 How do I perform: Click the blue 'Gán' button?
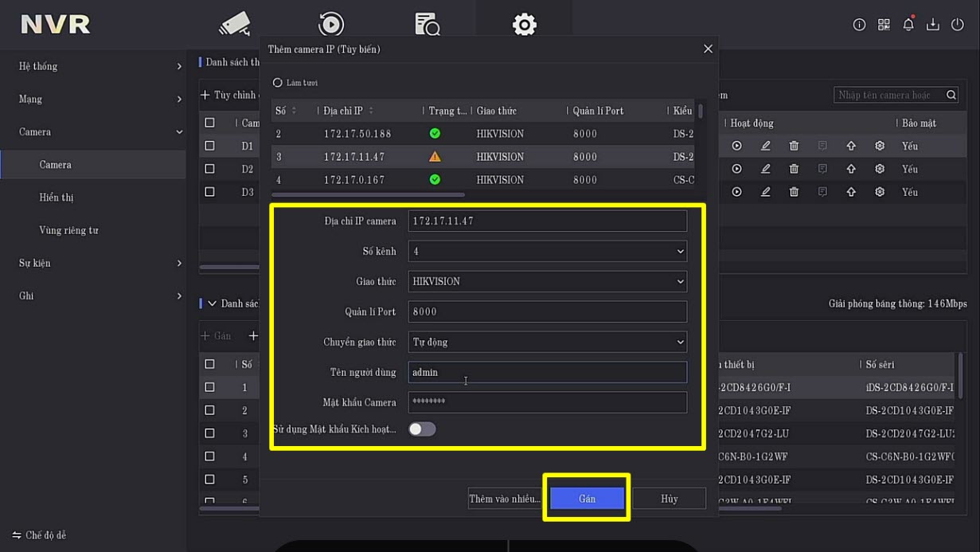point(587,499)
